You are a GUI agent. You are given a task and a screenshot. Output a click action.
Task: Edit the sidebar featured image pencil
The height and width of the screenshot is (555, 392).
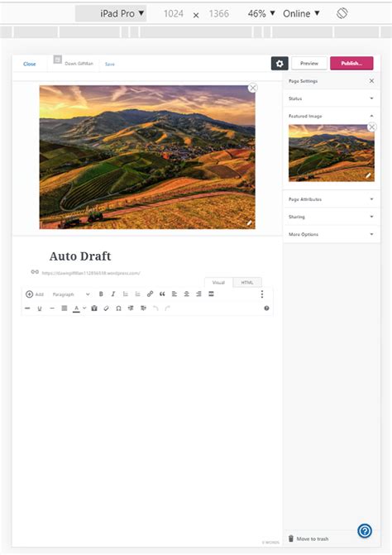(x=368, y=175)
